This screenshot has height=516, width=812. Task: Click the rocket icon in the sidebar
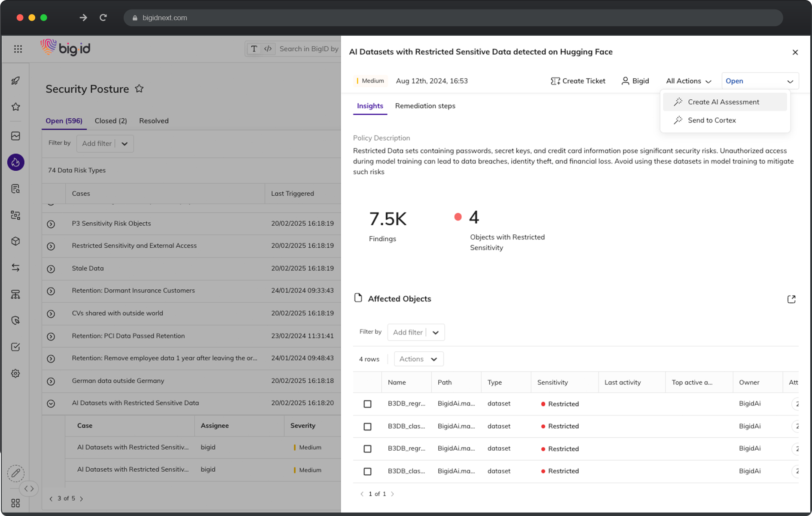click(15, 80)
